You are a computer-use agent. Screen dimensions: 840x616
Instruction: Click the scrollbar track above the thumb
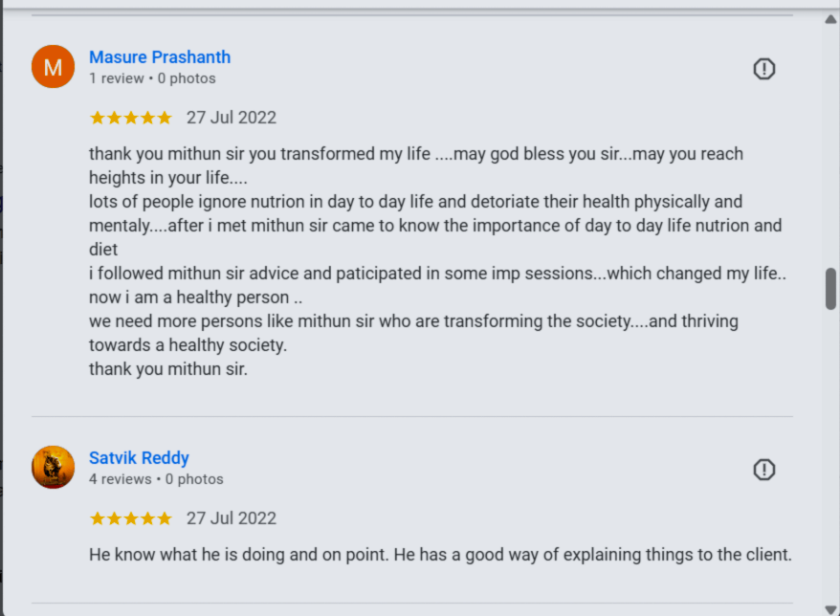pyautogui.click(x=830, y=143)
